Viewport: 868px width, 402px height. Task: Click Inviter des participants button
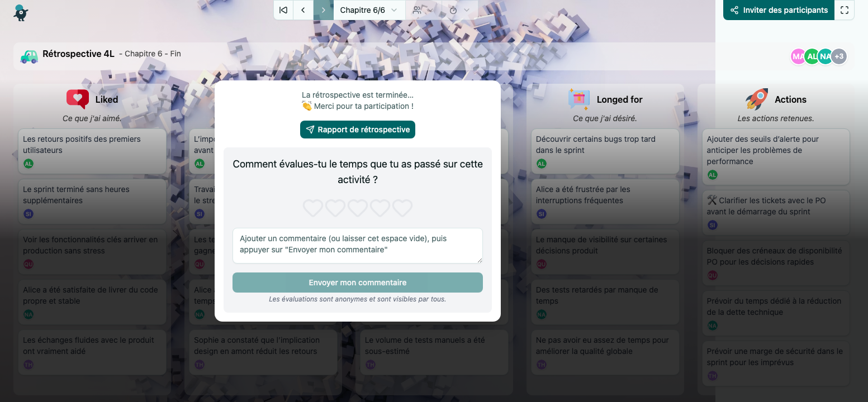click(779, 10)
